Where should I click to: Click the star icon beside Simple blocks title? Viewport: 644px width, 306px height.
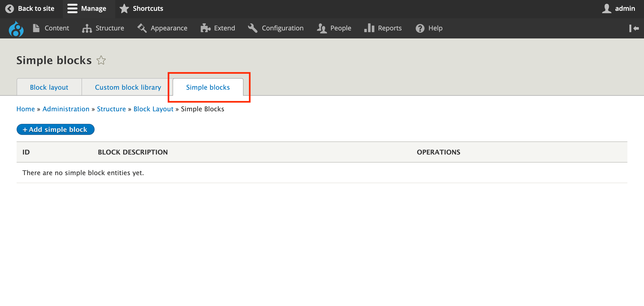tap(101, 60)
